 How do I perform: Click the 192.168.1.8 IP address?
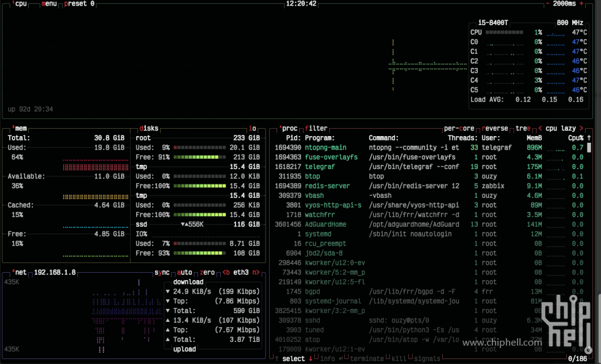(x=55, y=273)
